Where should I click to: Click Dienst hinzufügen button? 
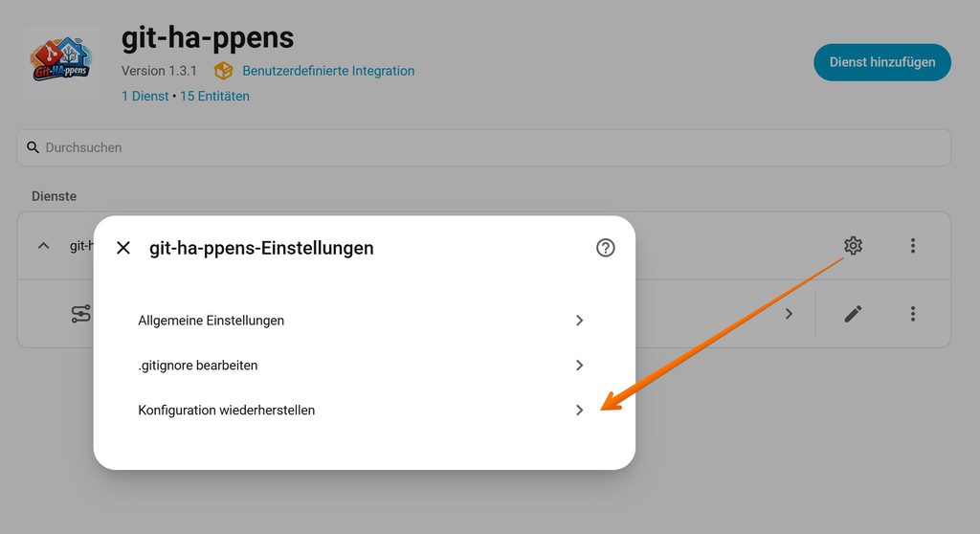point(881,62)
